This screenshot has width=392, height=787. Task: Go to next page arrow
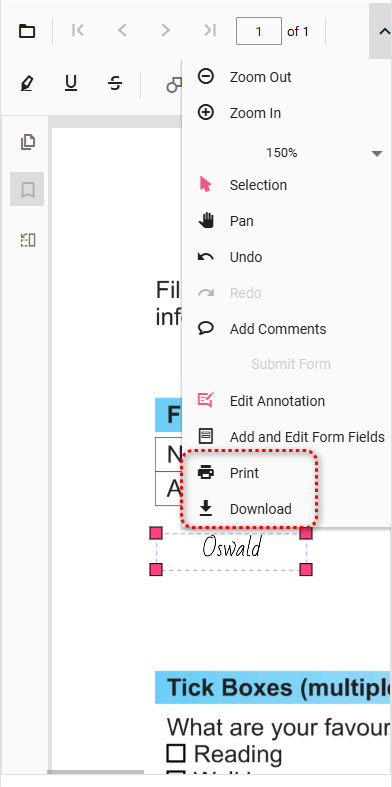pos(165,31)
